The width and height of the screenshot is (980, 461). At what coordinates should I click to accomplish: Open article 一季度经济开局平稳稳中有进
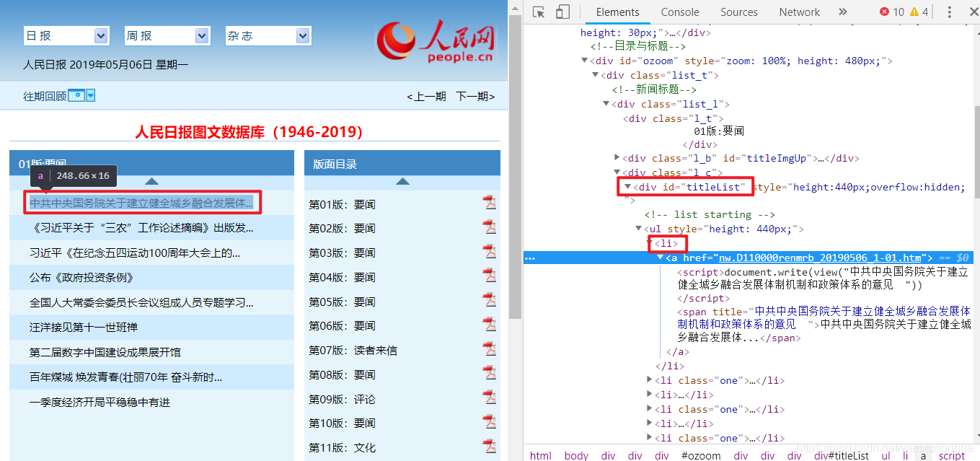(x=100, y=402)
